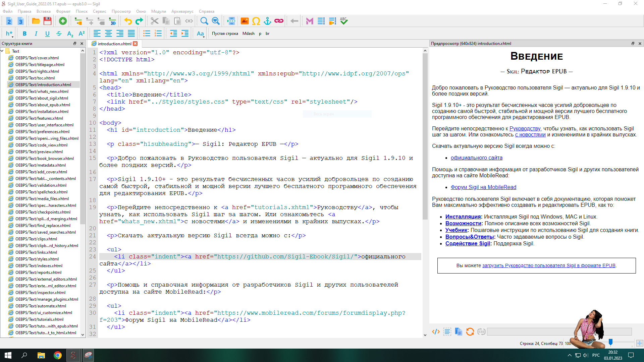The image size is (644, 362).
Task: Toggle underline formatting
Action: click(47, 34)
